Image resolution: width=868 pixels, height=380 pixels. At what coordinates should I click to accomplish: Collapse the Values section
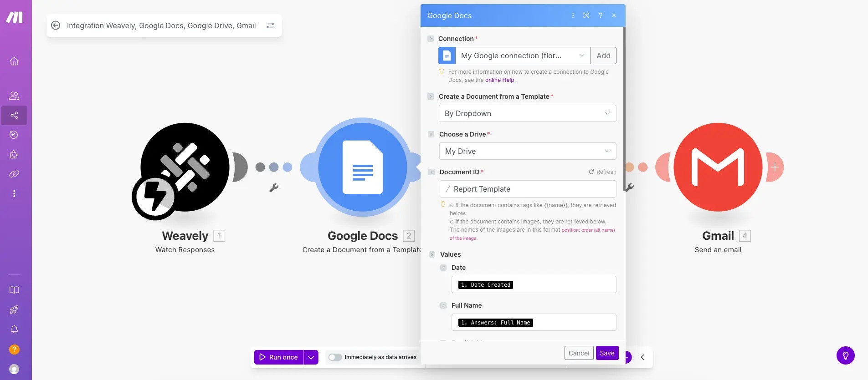432,254
